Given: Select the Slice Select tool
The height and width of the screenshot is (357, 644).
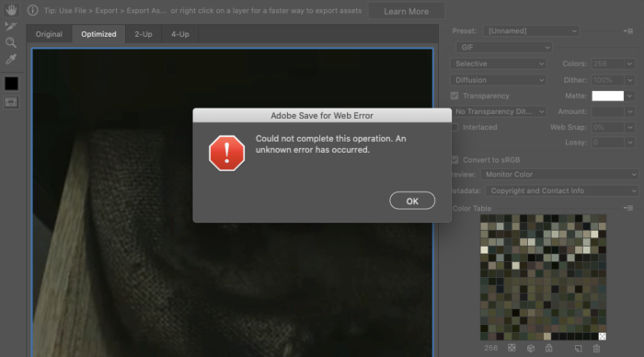Looking at the screenshot, I should coord(11,27).
